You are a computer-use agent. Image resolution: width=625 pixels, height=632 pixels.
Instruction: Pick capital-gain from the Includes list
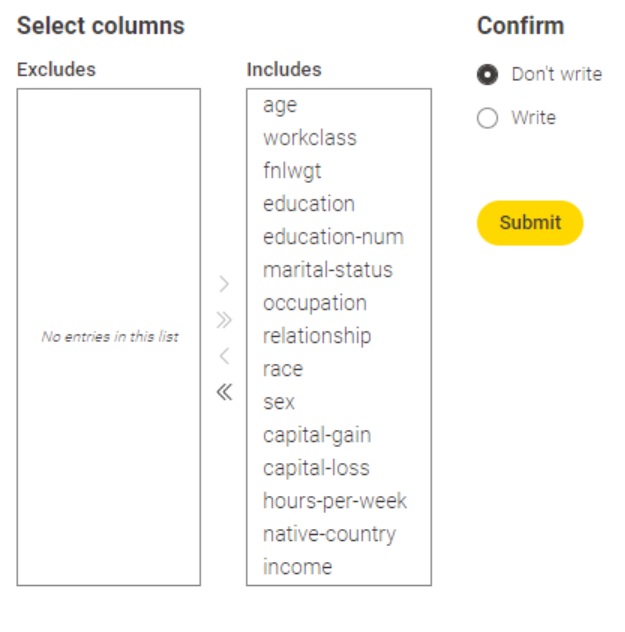tap(316, 435)
